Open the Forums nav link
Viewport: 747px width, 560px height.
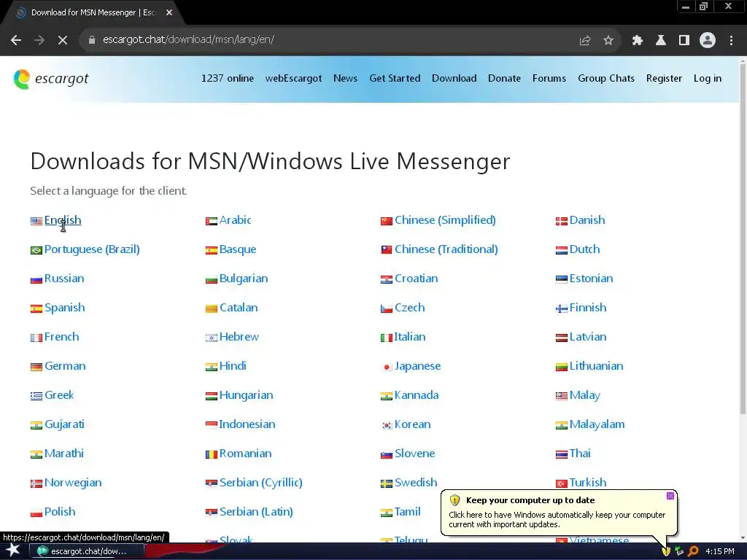pos(549,78)
